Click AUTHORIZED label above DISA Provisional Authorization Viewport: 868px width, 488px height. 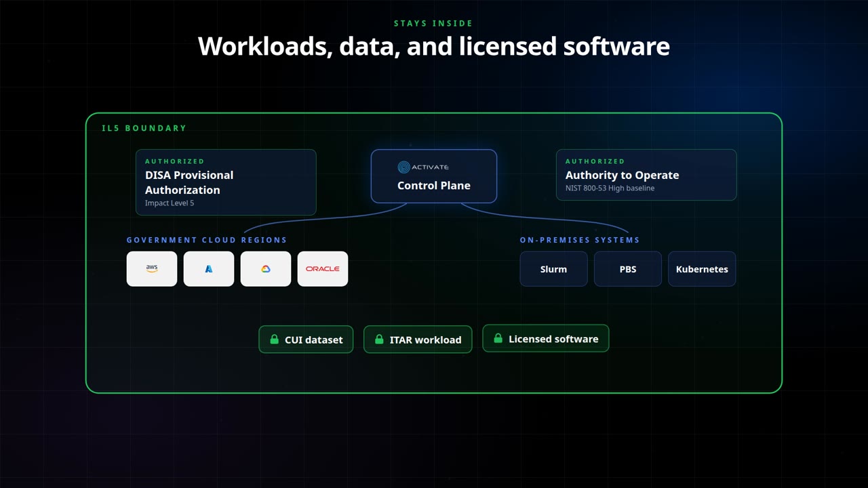coord(174,161)
